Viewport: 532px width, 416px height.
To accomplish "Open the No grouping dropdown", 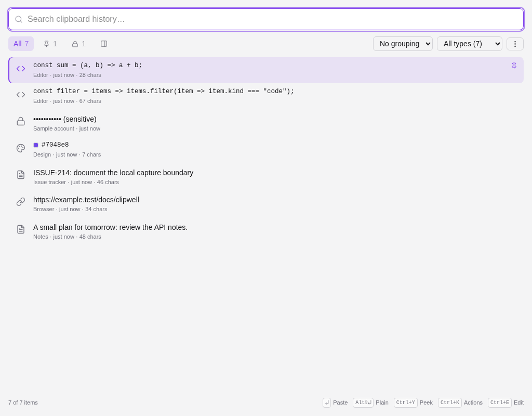I will [x=403, y=44].
